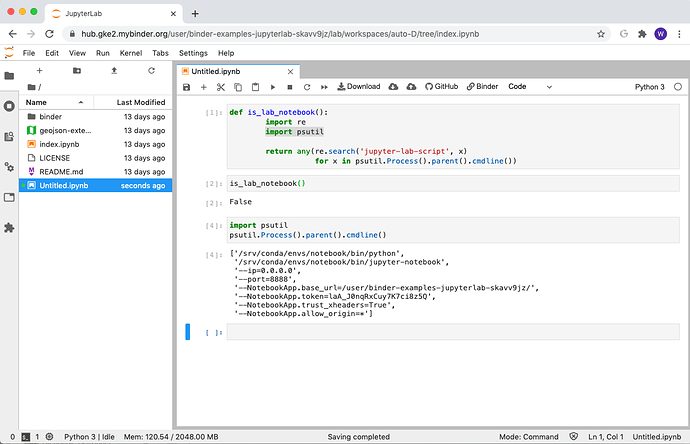
Task: Close the Untitled.ipynb tab
Action: point(290,71)
